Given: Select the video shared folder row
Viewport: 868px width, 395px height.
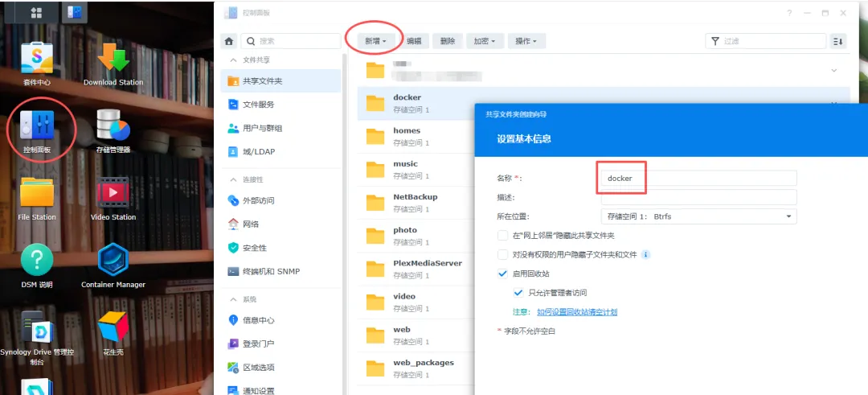Looking at the screenshot, I should pos(416,302).
